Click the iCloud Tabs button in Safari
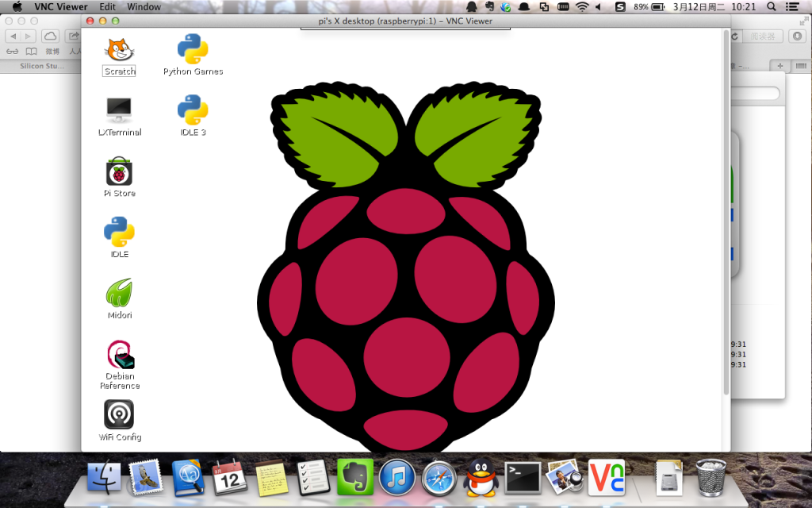The image size is (812, 508). 50,37
